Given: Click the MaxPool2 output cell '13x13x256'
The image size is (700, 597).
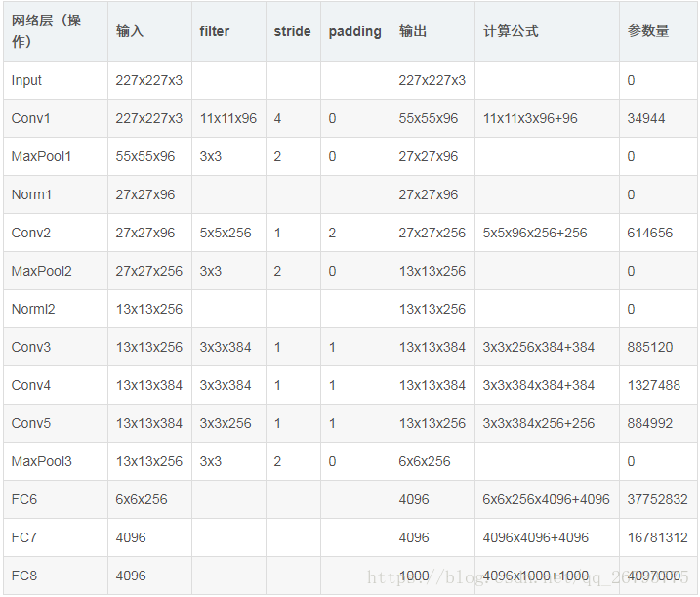Looking at the screenshot, I should (432, 271).
